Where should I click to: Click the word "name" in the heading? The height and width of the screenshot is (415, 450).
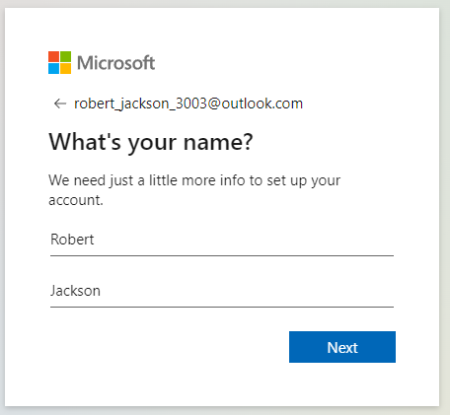(x=210, y=143)
